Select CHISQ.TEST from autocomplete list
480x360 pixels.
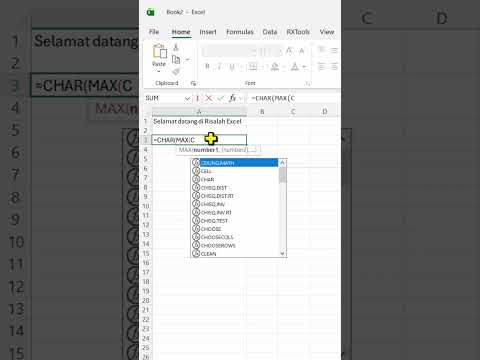235,221
